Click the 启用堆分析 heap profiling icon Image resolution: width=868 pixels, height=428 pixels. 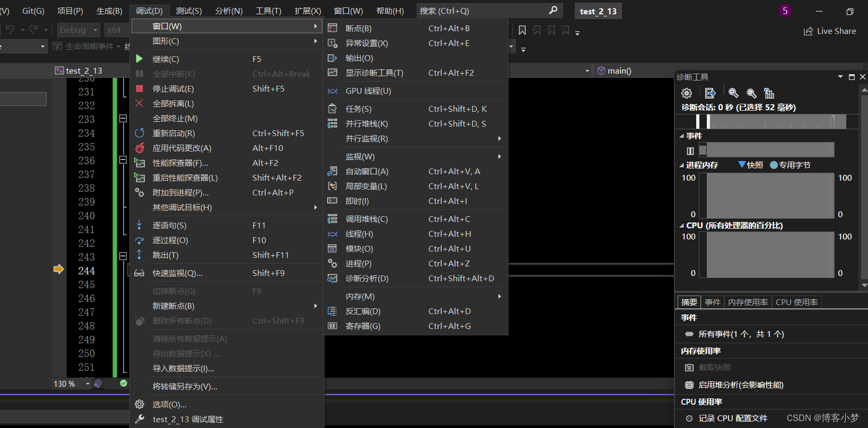(689, 385)
